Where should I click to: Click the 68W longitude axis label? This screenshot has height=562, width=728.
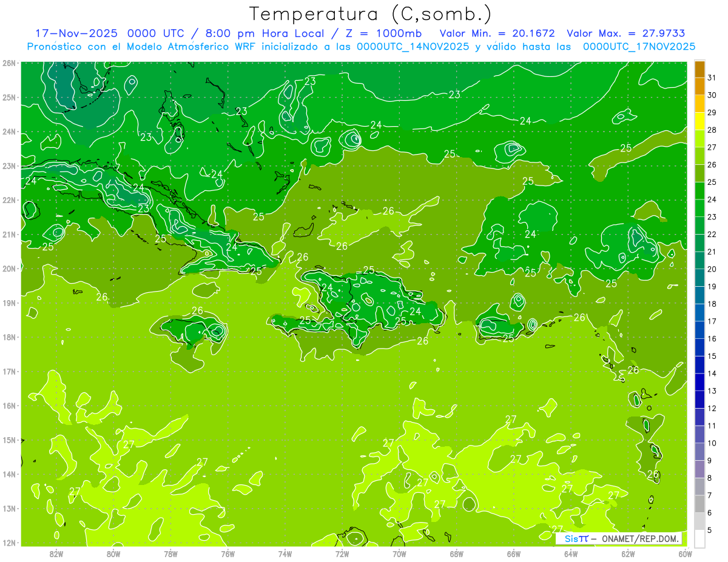(x=456, y=554)
